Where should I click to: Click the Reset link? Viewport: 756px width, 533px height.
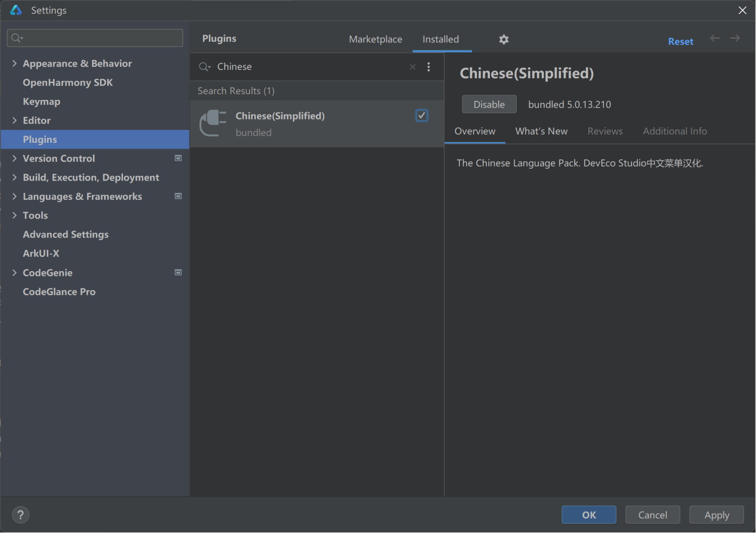point(680,41)
